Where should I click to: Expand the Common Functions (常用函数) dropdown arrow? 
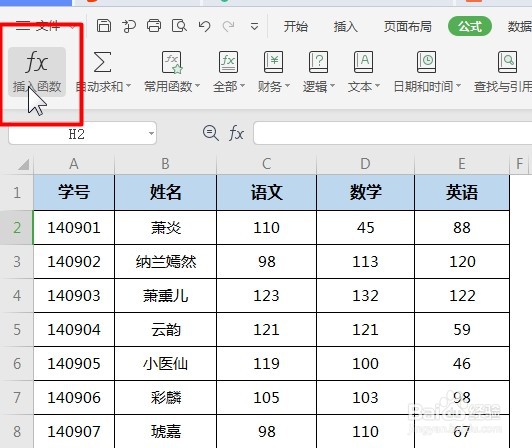tap(197, 86)
